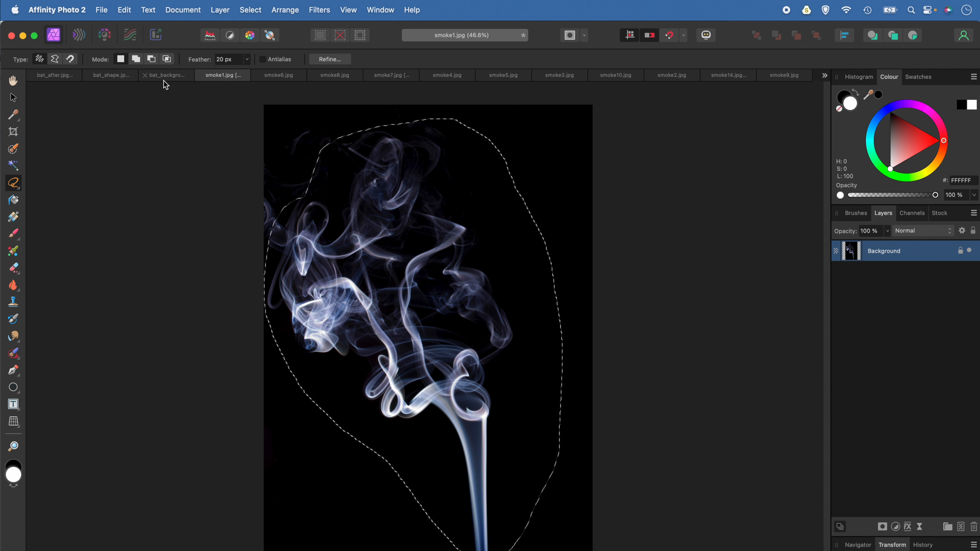Toggle the Background layer lock
This screenshot has height=551, width=980.
[960, 250]
